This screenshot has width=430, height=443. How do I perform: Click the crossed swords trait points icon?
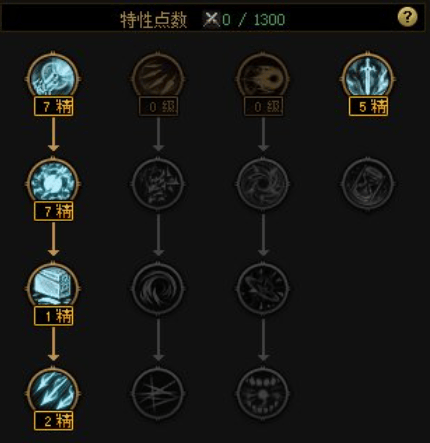point(211,19)
